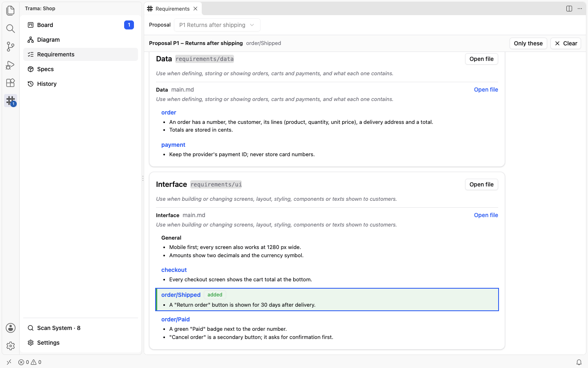
Task: Click Open file link for Data main.md
Action: click(486, 90)
